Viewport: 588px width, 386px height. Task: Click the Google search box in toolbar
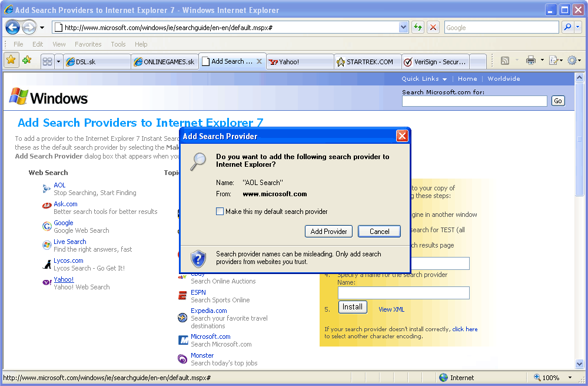pos(501,28)
